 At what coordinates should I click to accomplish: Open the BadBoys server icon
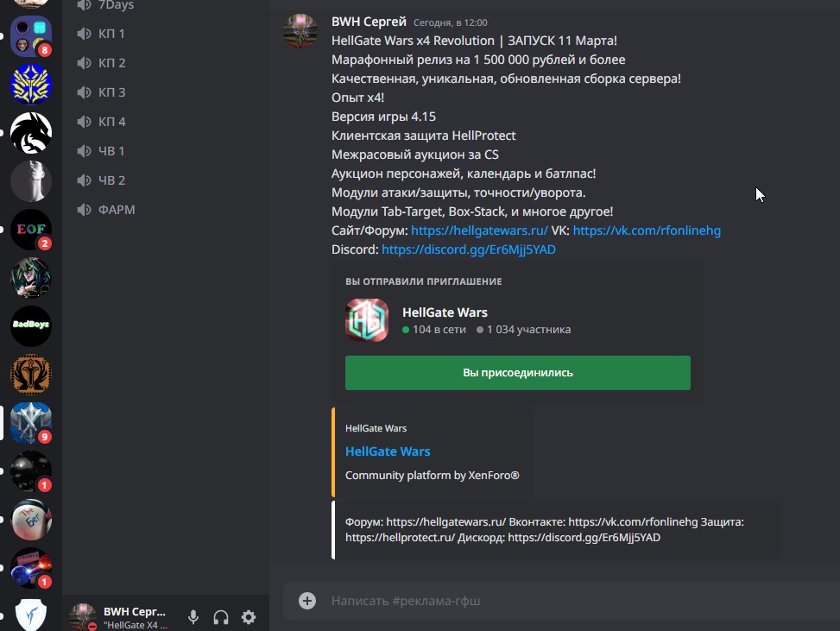tap(31, 325)
